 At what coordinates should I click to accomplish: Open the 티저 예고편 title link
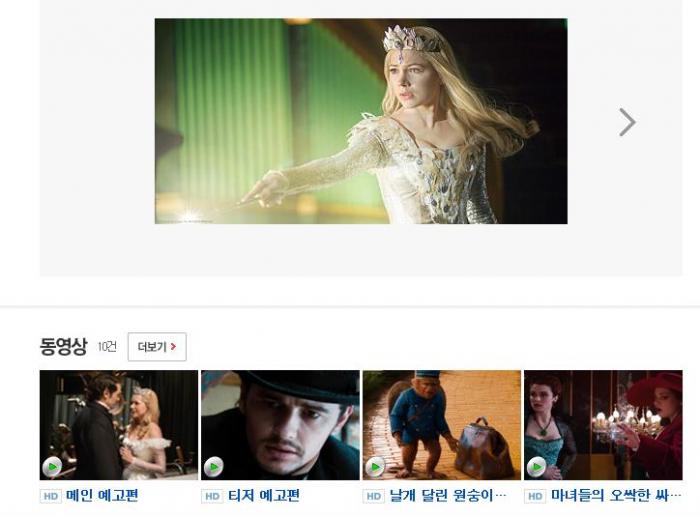263,496
